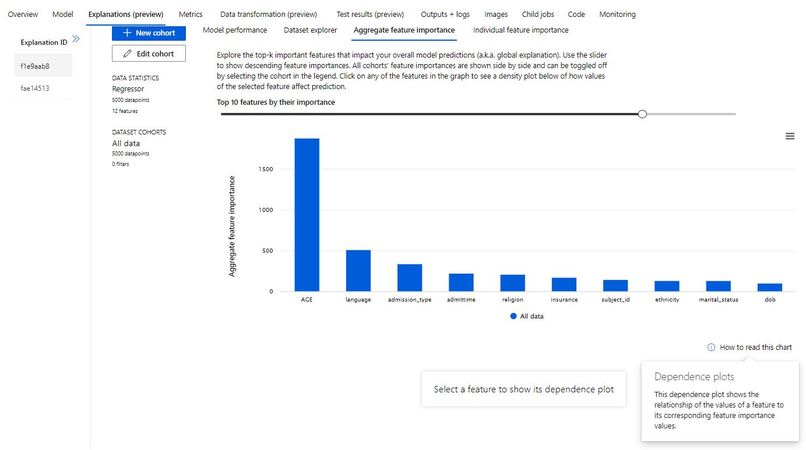This screenshot has width=806, height=450.
Task: Click the AGE feature bar
Action: 307,214
